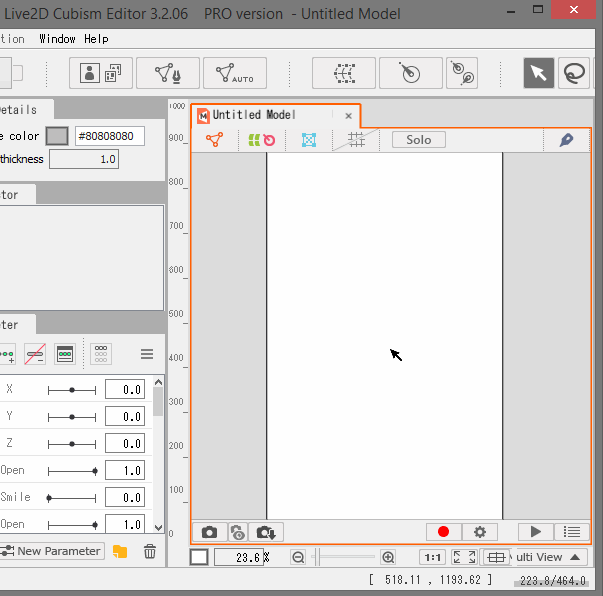603x596 pixels.
Task: Create a New Parameter
Action: coord(52,551)
